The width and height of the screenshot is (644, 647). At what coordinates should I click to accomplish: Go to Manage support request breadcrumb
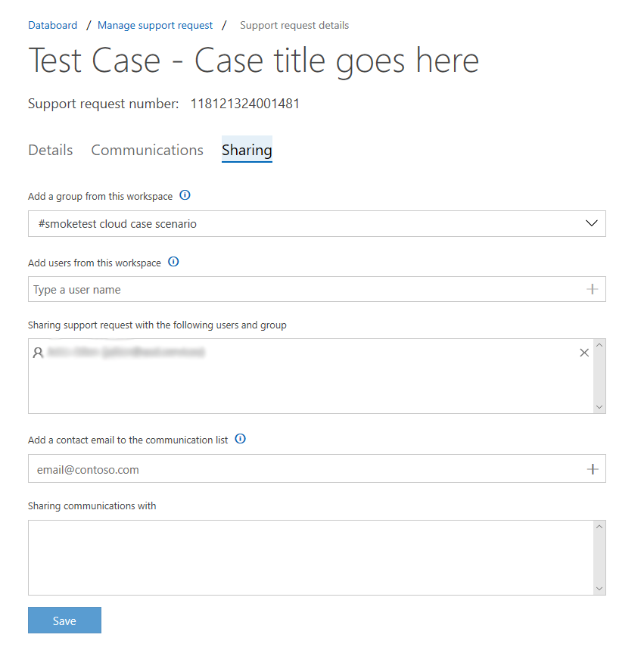pos(155,25)
